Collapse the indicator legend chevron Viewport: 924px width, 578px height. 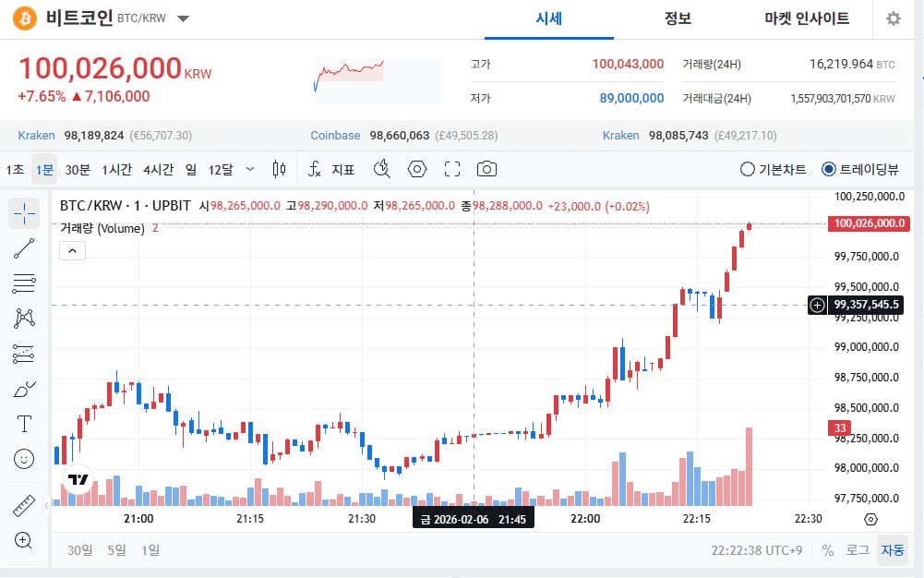(73, 251)
